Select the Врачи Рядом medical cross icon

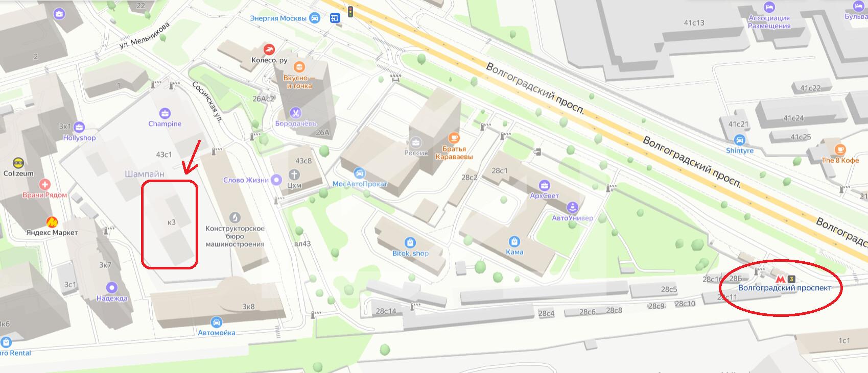[45, 184]
